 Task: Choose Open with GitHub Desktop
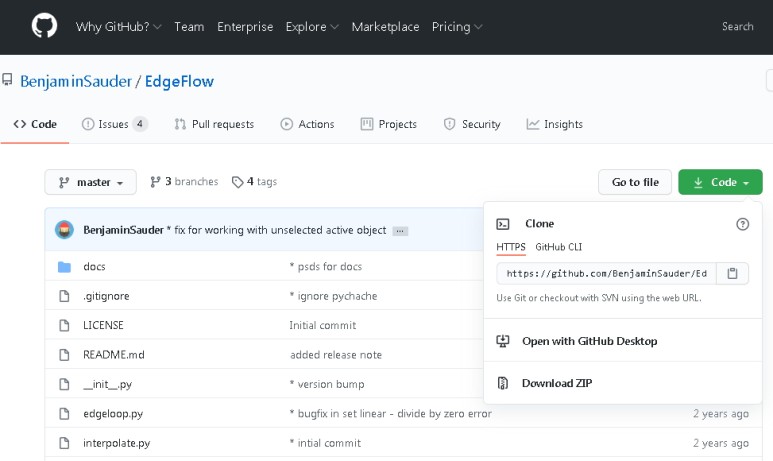(590, 341)
